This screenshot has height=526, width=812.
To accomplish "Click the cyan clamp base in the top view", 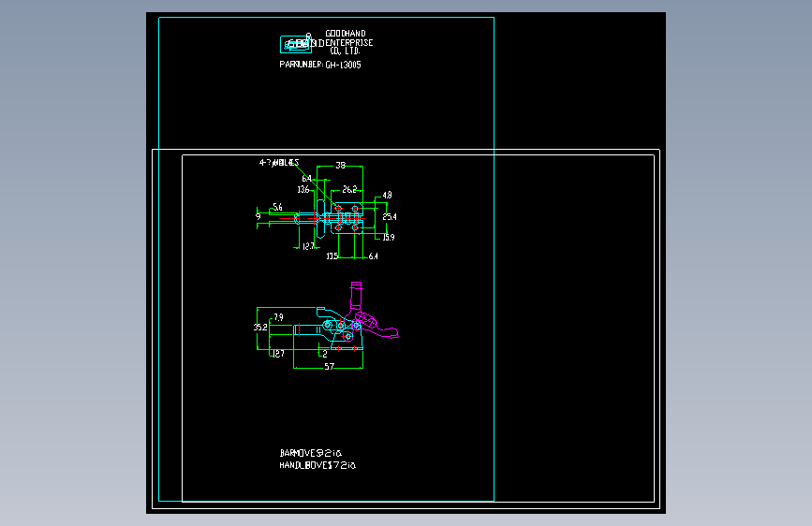I will coord(347,218).
